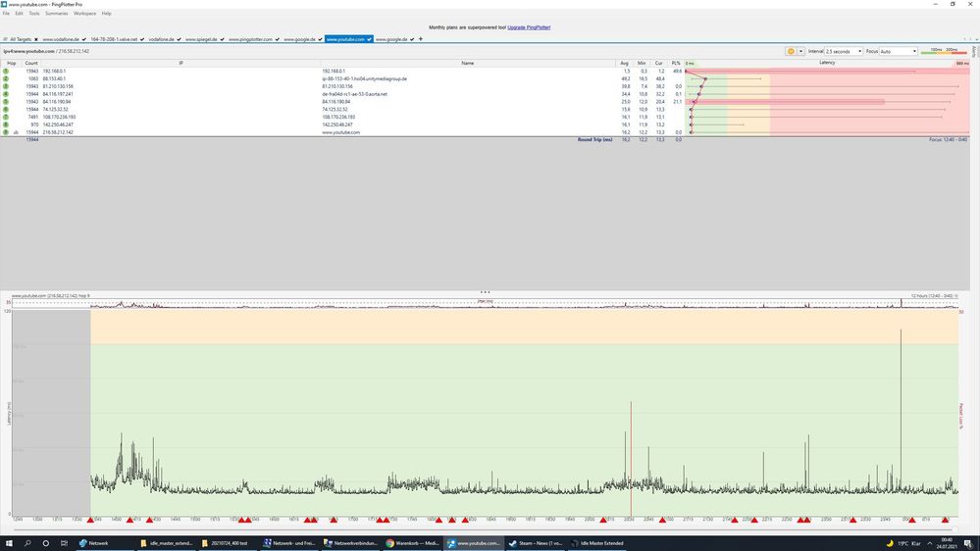Select the ip-88-153-40-1.hsi04.unitymediagroup.de name
This screenshot has height=551, width=980.
pos(364,78)
